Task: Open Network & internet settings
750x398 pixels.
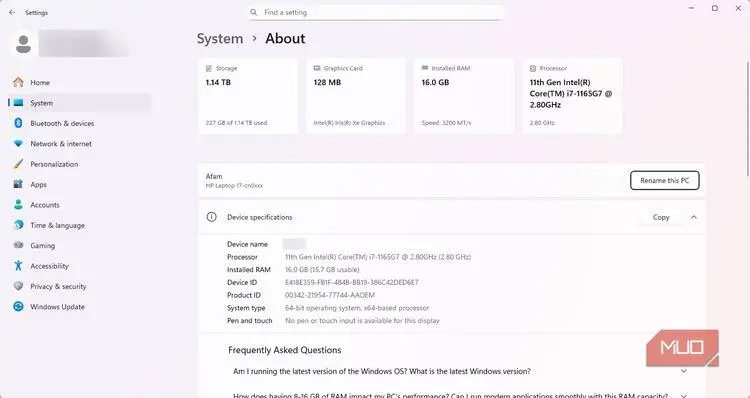Action: 79,144
